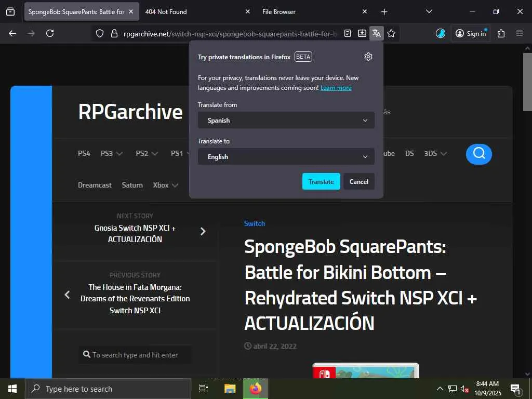Viewport: 532px width, 399px height.
Task: Open Saturn menu item
Action: [132, 185]
